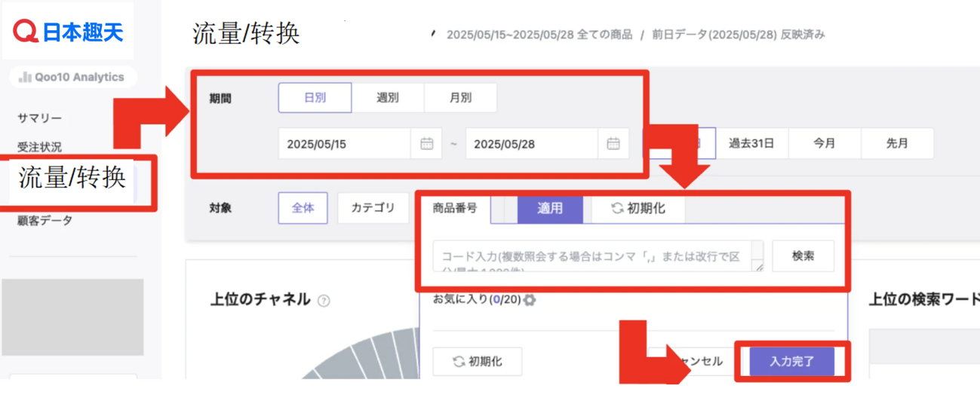Select カテゴリ as the target
This screenshot has height=410, width=980.
tap(373, 208)
